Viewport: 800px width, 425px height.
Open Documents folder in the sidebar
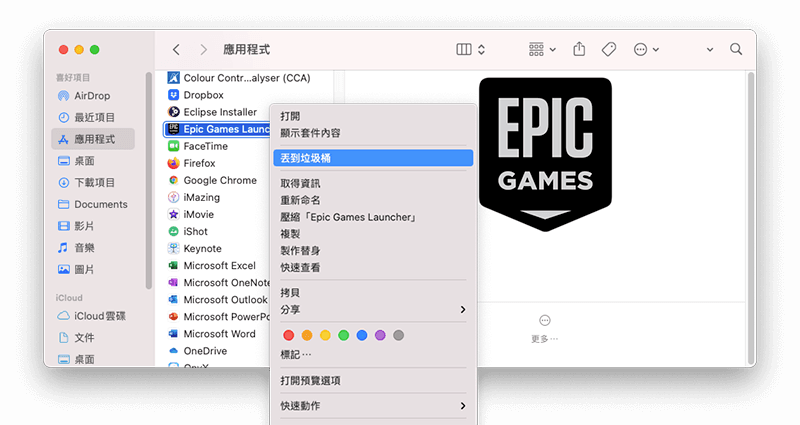92,204
